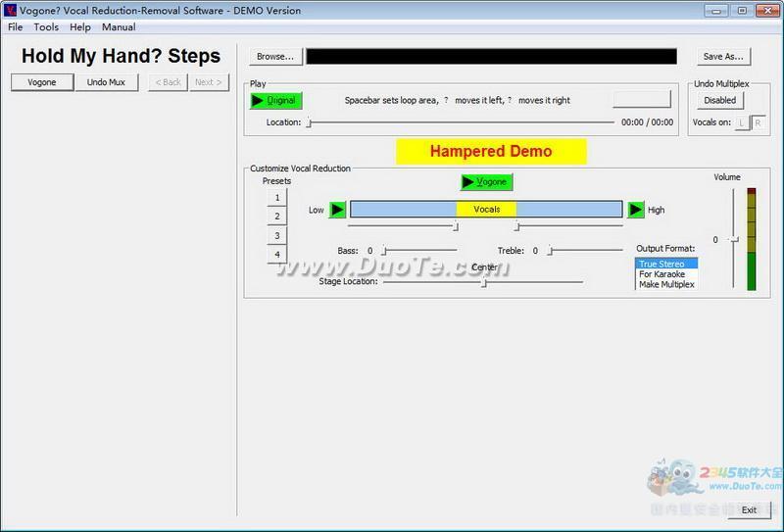Screen dimensions: 784x532
Task: Click the volume level meter
Action: (x=751, y=239)
